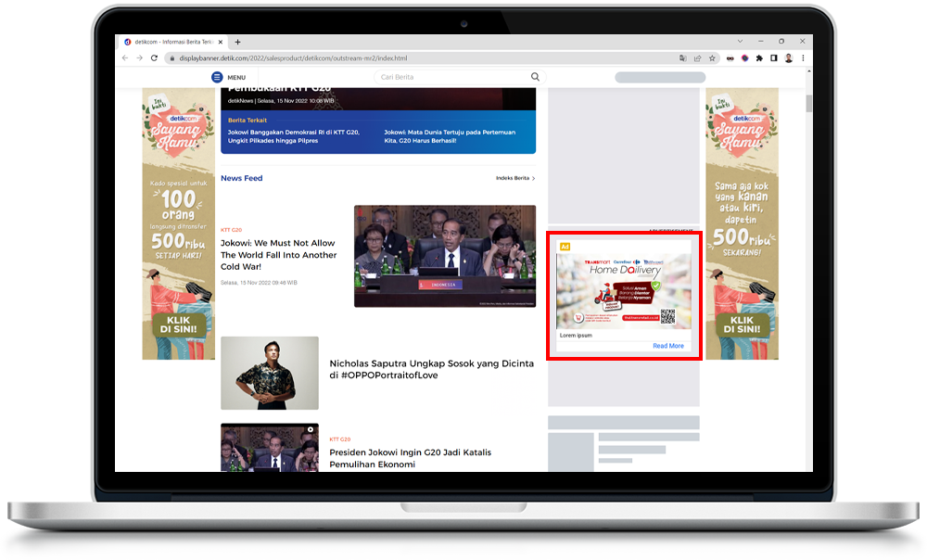
Task: Open the detikcom hamburger MENU icon
Action: (217, 77)
